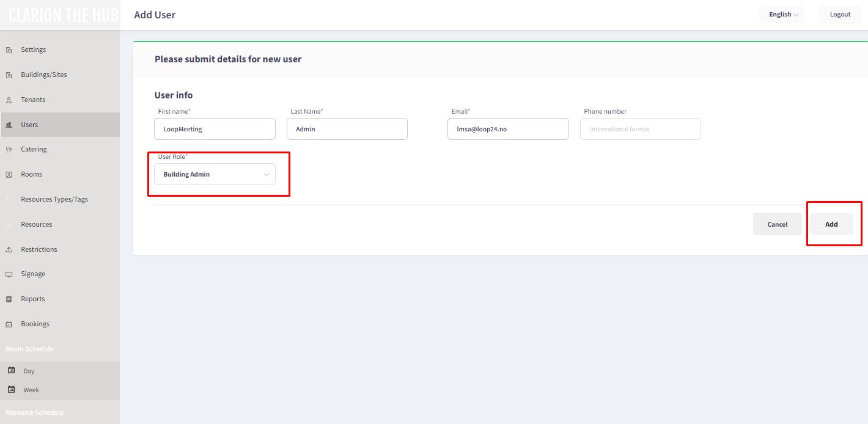Click the Add button to submit user

[831, 224]
